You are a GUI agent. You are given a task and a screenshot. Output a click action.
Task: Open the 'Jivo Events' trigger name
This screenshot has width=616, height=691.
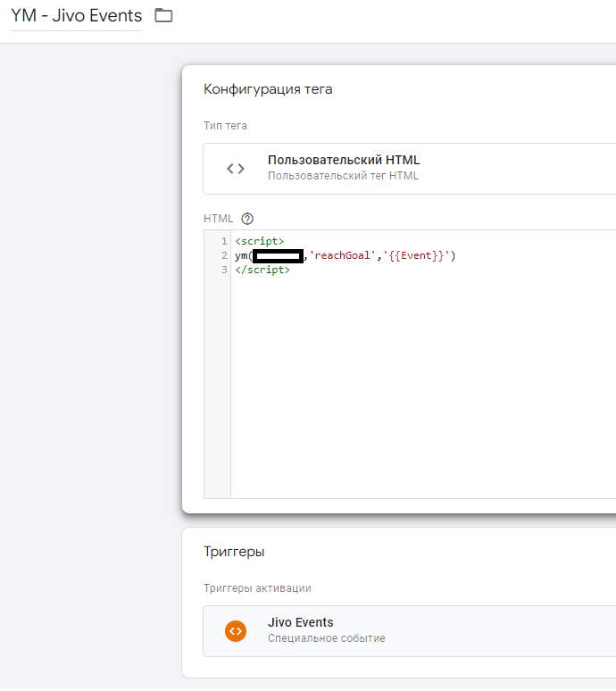[300, 622]
